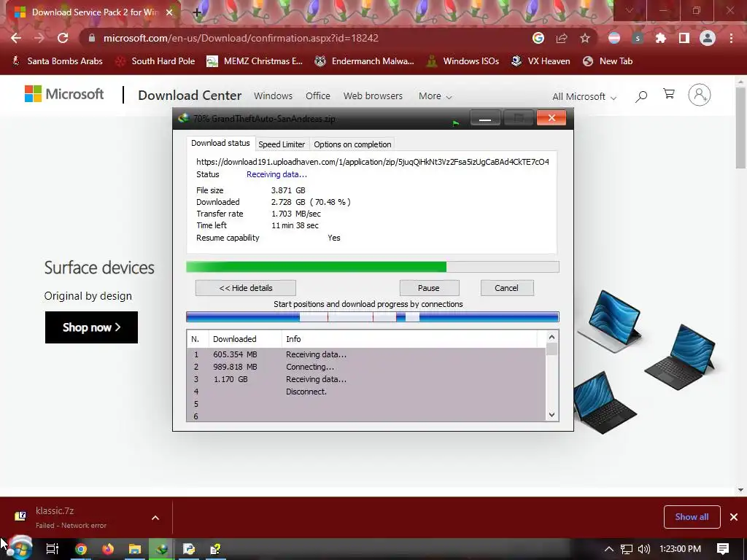Screen dimensions: 747x560
Task: Open South Hard Pole bookmark
Action: click(x=156, y=61)
